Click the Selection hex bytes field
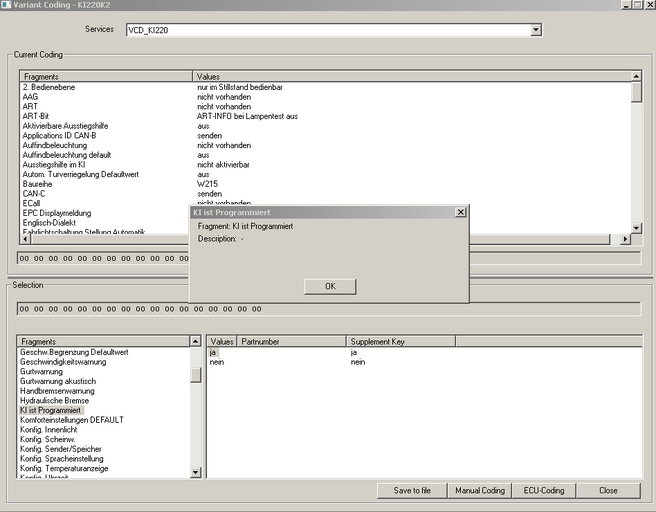 click(x=329, y=309)
